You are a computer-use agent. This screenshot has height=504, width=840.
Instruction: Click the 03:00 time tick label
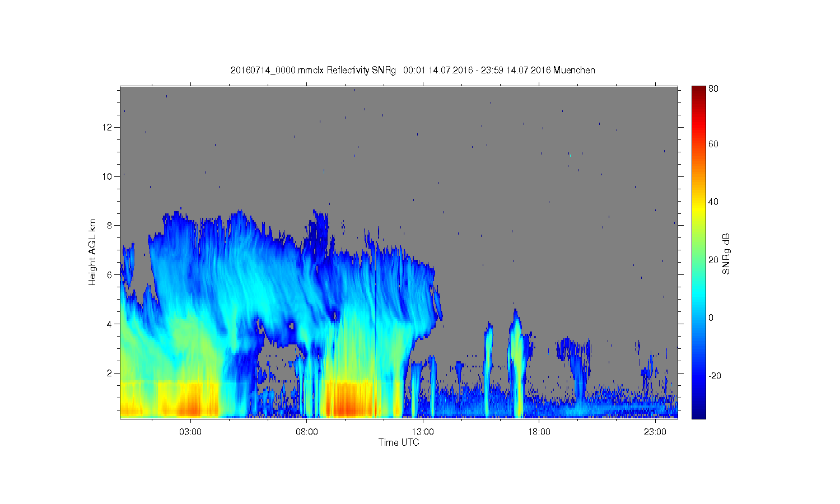pos(190,432)
